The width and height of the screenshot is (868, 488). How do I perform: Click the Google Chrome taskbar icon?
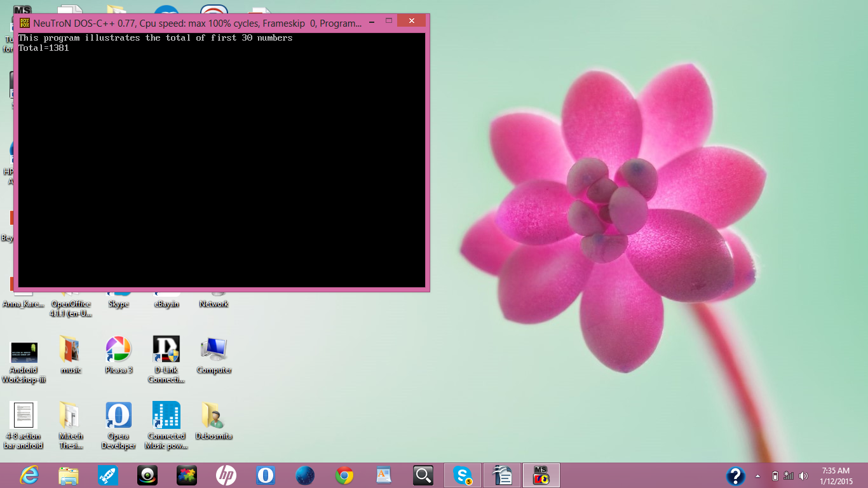(344, 475)
